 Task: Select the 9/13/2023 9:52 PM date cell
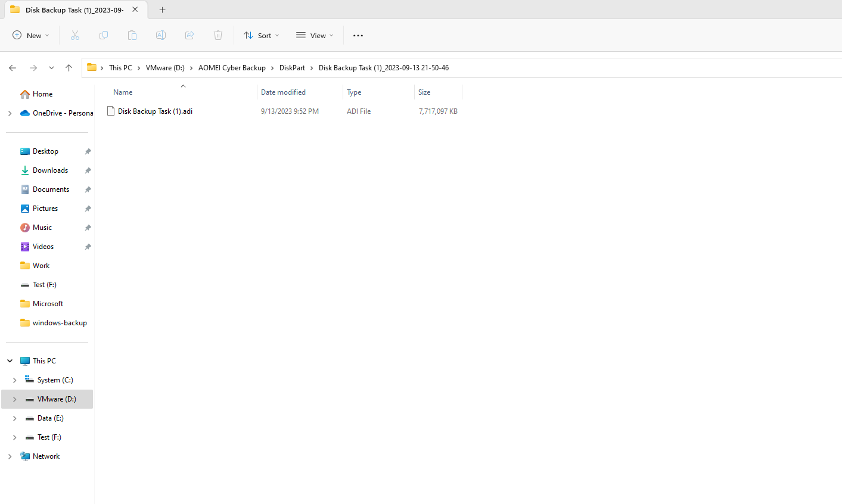tap(290, 111)
